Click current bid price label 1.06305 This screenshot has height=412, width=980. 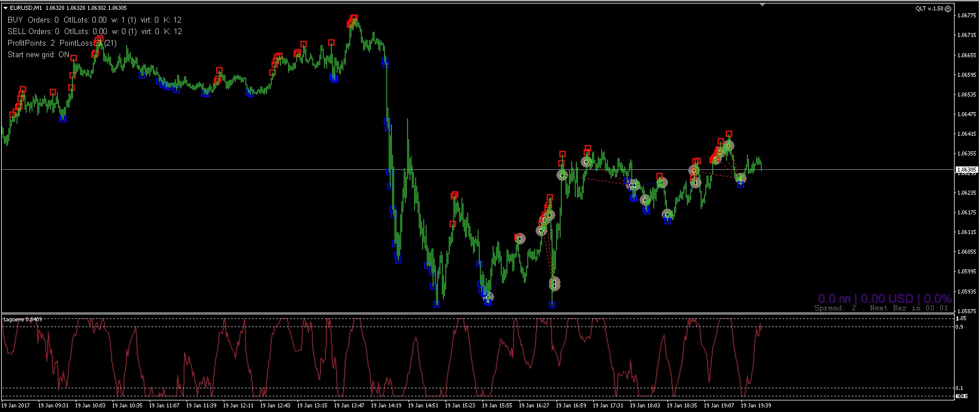click(x=967, y=170)
